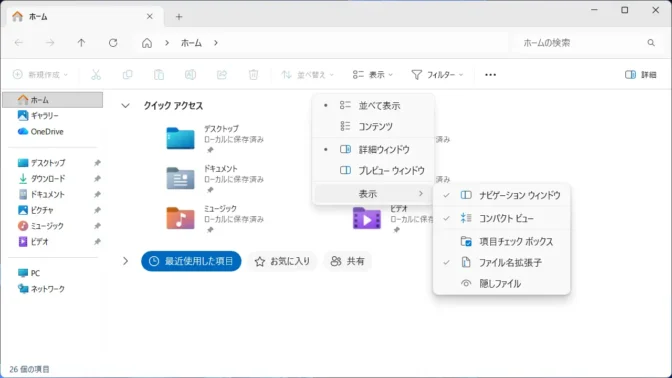
Task: Enable 隠しファイル option
Action: coord(501,283)
